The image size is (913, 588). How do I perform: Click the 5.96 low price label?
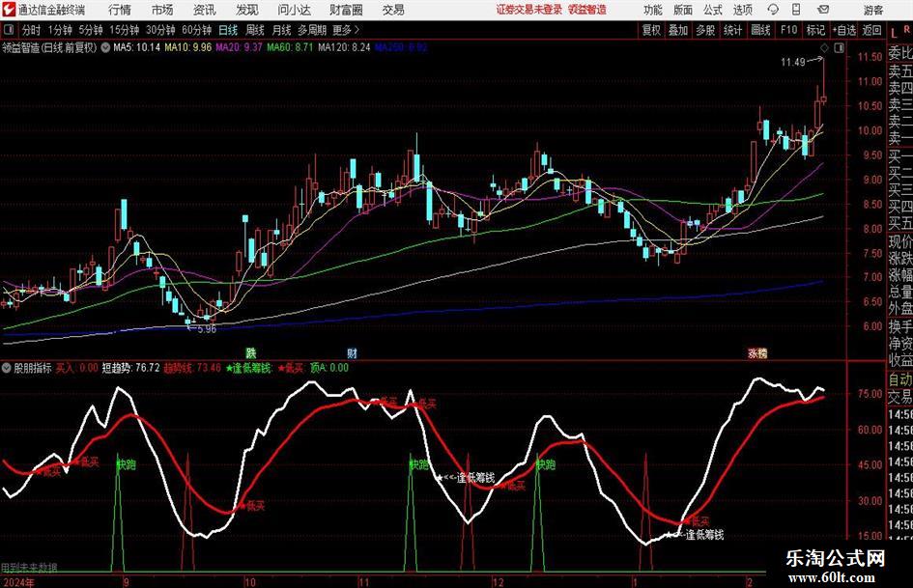click(207, 329)
